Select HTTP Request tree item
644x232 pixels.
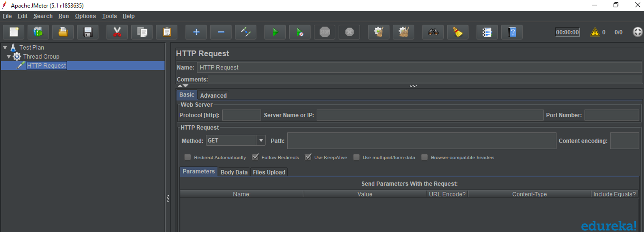[47, 66]
